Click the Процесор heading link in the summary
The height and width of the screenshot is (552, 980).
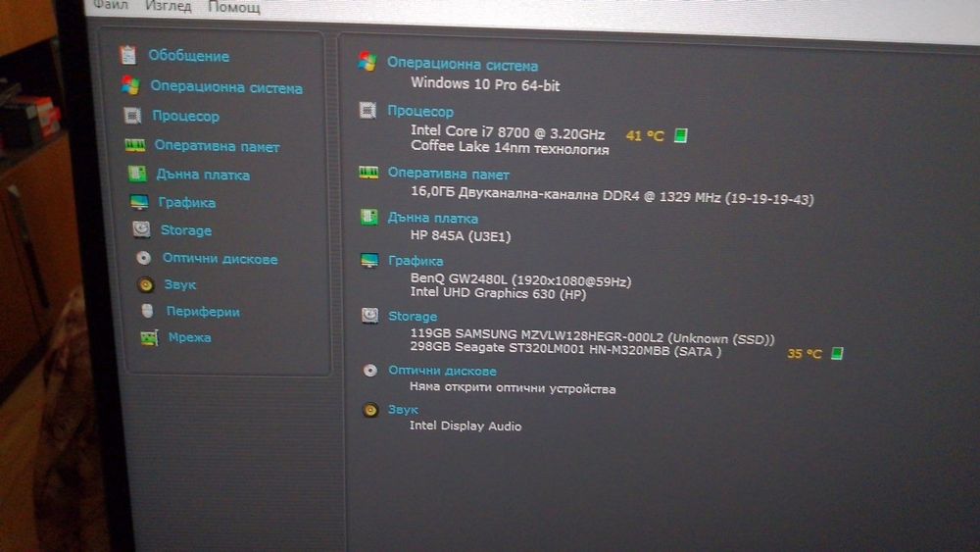point(420,111)
